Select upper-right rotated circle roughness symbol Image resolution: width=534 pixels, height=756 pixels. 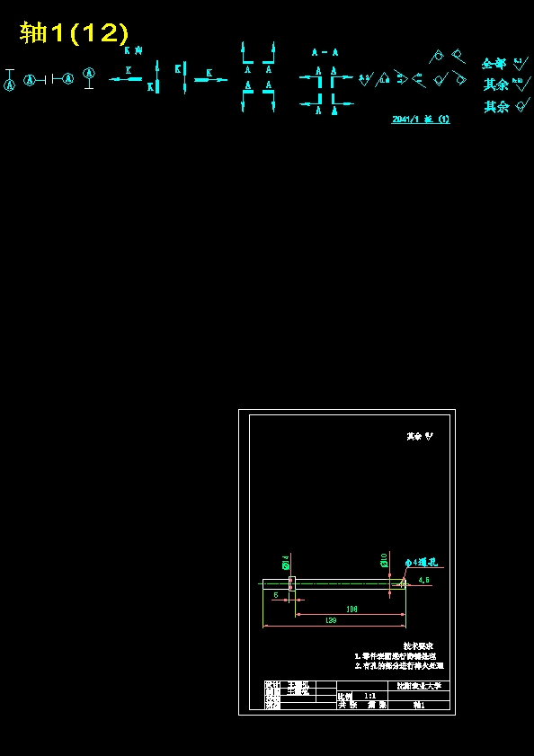[458, 57]
